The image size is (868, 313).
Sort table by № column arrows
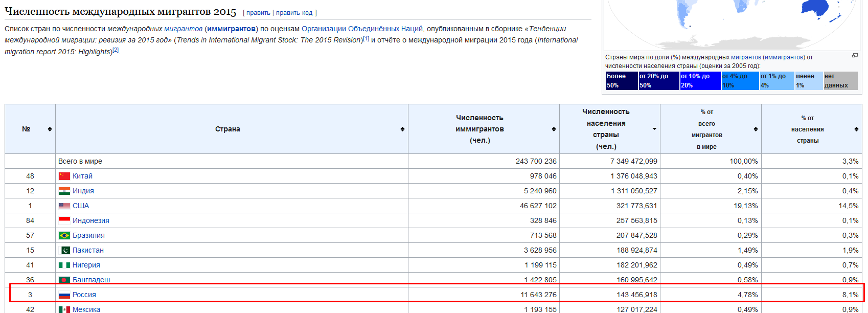[50, 129]
